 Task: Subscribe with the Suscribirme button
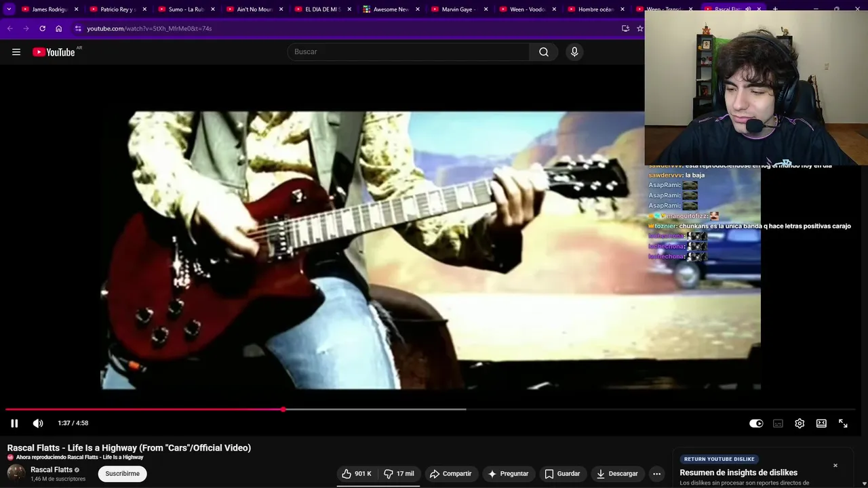[x=122, y=474]
